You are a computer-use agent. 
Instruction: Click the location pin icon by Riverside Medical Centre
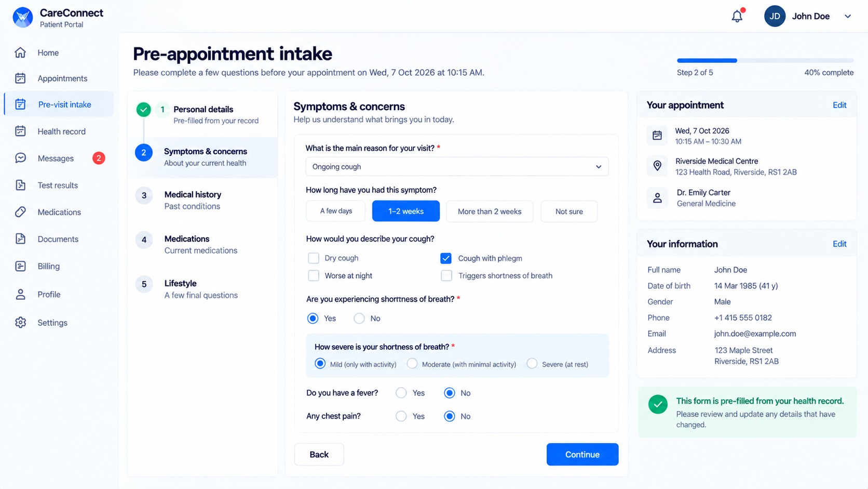[657, 166]
